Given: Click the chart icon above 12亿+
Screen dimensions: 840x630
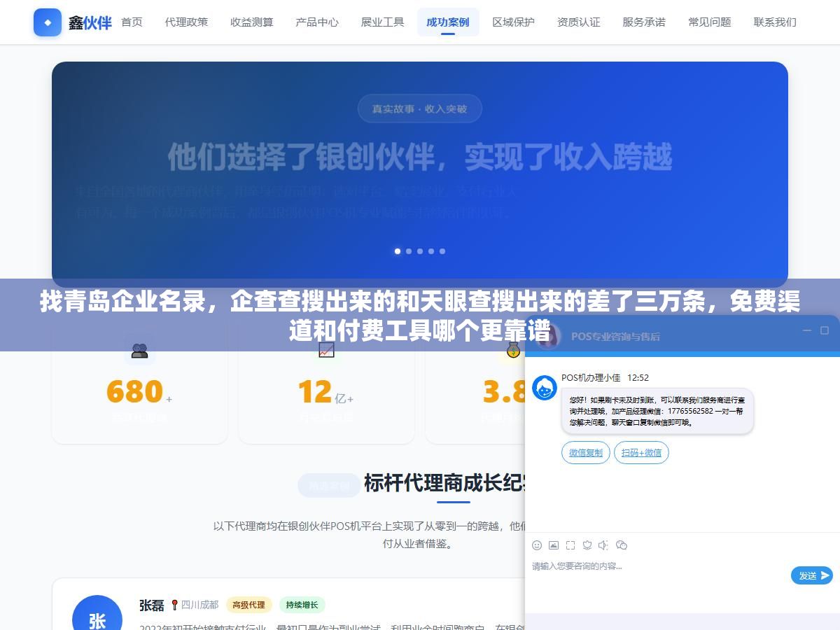Looking at the screenshot, I should (326, 351).
